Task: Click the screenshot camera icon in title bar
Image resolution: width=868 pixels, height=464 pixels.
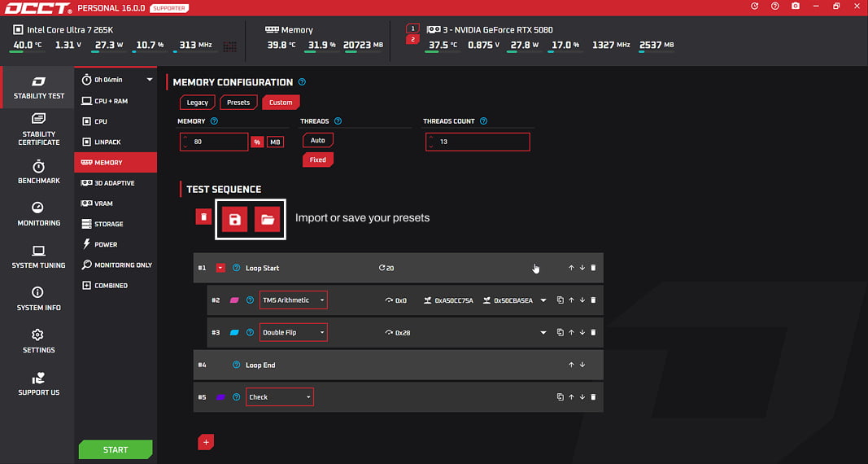Action: click(795, 7)
